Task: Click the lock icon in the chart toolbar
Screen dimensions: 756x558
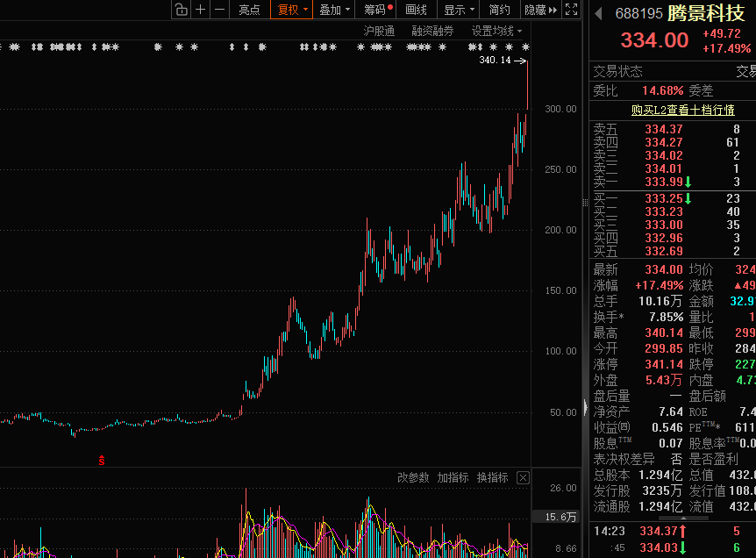Action: coord(181,10)
